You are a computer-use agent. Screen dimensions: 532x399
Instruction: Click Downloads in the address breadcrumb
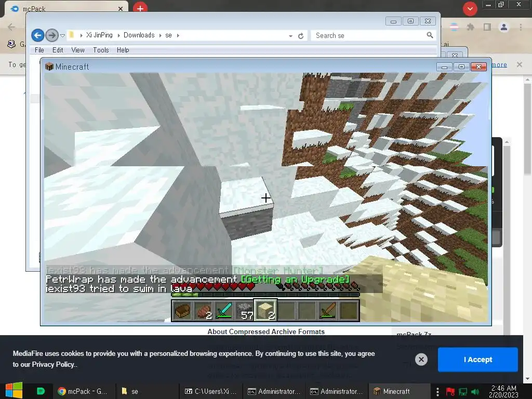[139, 35]
